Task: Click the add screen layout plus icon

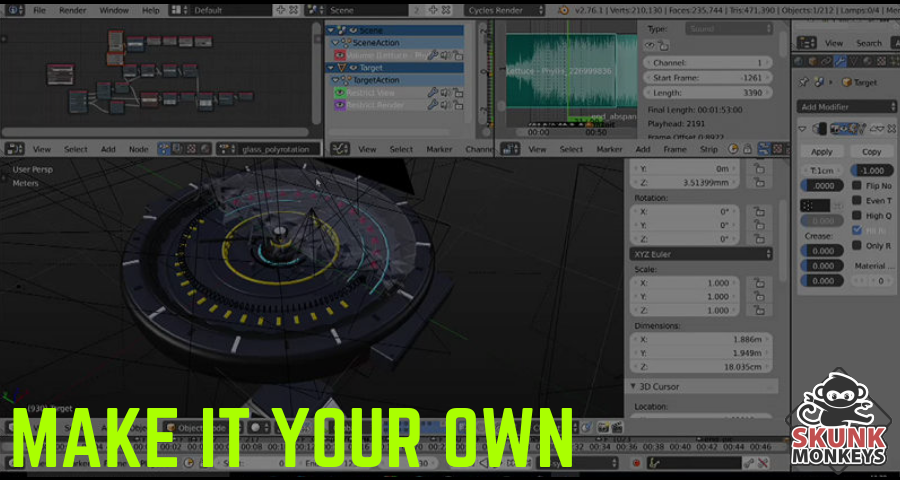Action: point(280,10)
